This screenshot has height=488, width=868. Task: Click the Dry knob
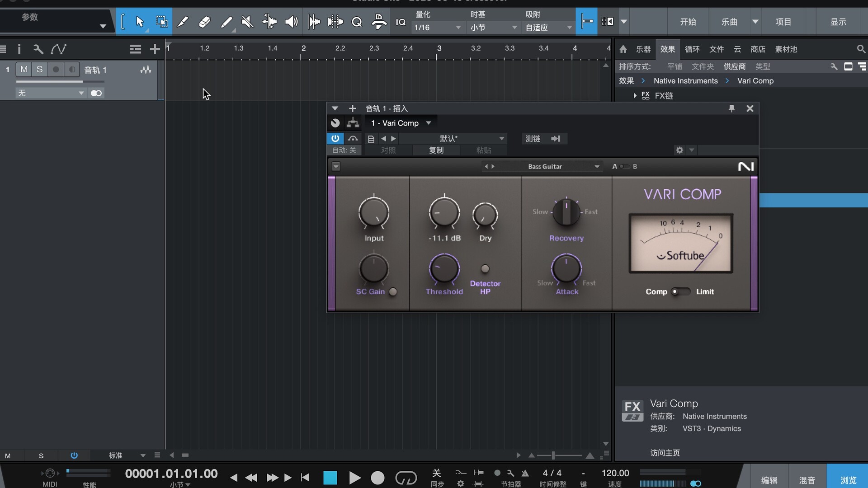point(485,216)
